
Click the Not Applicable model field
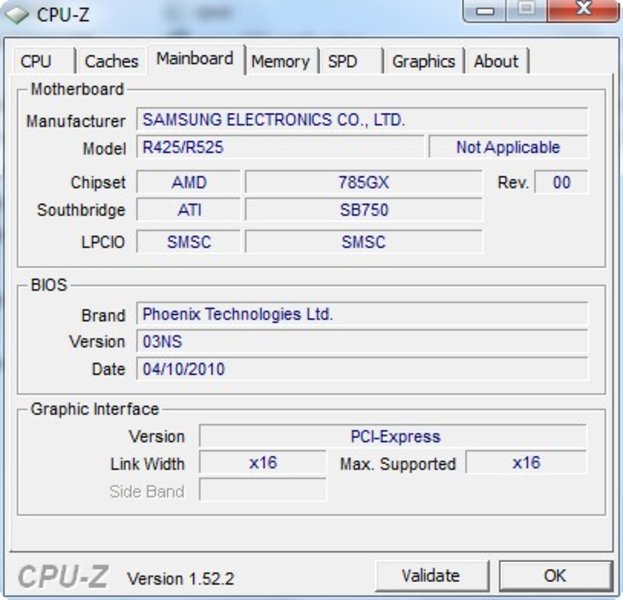click(x=508, y=147)
